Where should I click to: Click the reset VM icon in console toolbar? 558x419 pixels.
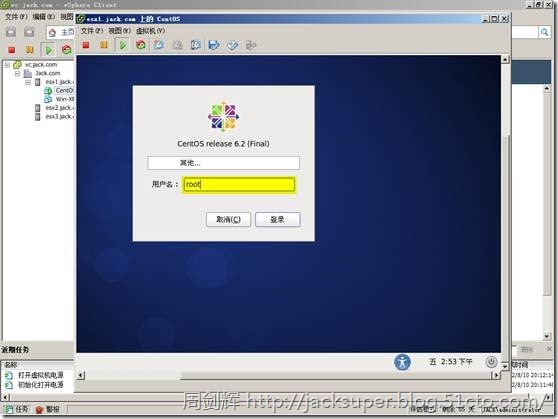(141, 45)
